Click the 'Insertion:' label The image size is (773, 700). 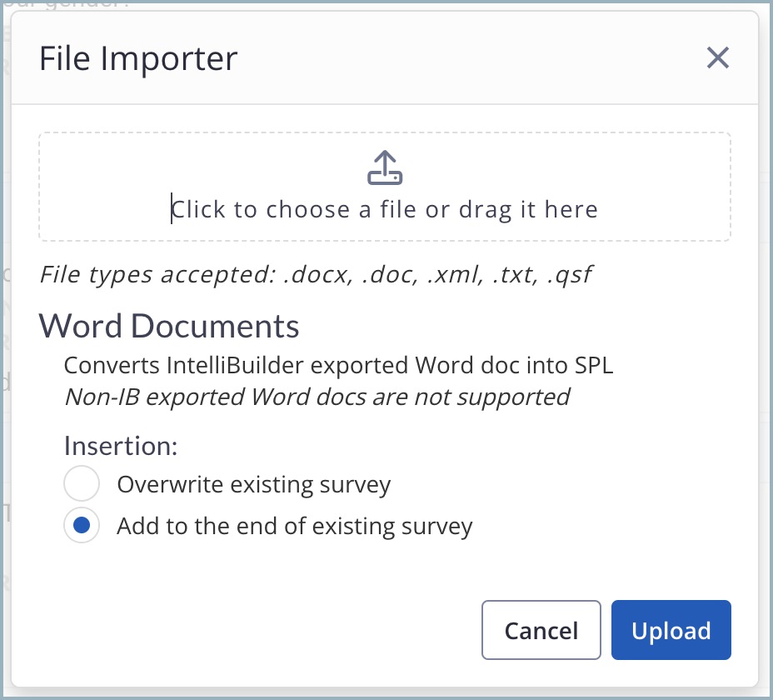[121, 446]
